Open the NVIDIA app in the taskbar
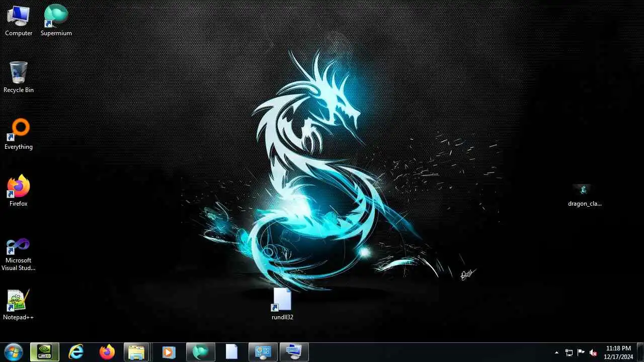The width and height of the screenshot is (644, 362). click(45, 352)
